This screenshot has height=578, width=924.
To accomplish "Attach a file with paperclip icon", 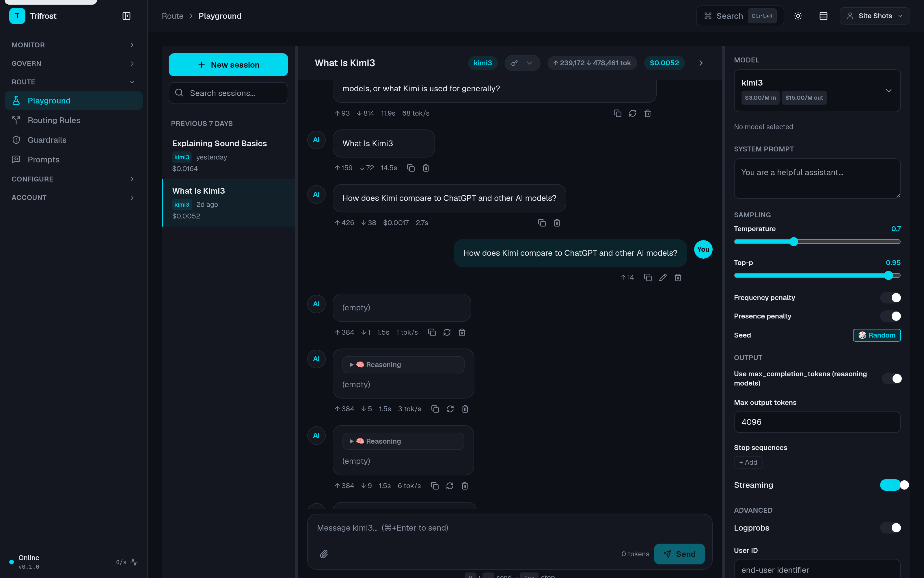I will point(324,554).
